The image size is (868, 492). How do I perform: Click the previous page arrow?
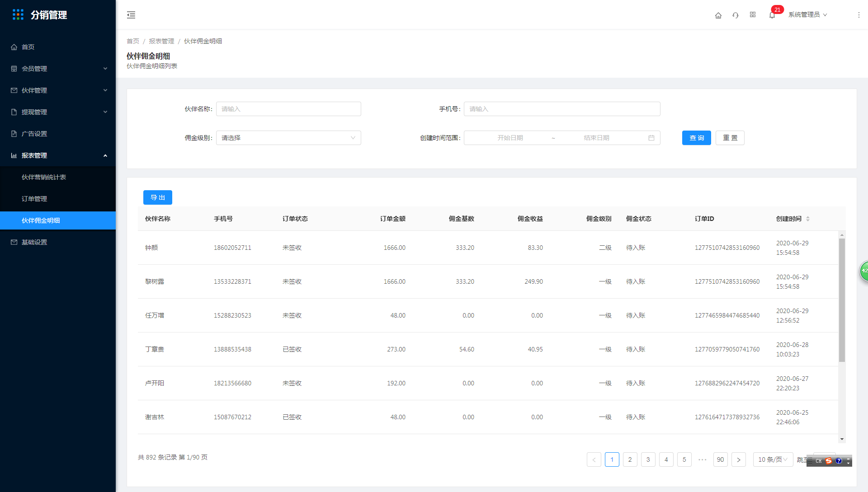594,459
